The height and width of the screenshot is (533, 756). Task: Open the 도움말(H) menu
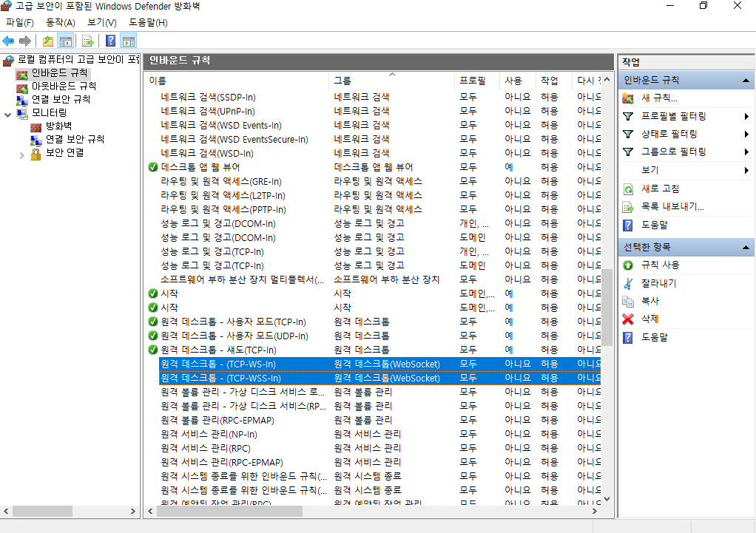tap(148, 23)
